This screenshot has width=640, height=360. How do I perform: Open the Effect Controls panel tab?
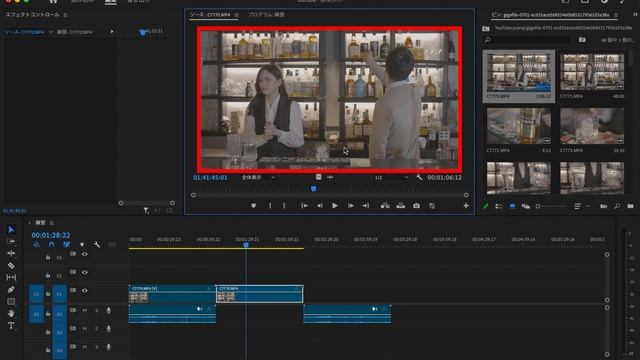[32, 15]
